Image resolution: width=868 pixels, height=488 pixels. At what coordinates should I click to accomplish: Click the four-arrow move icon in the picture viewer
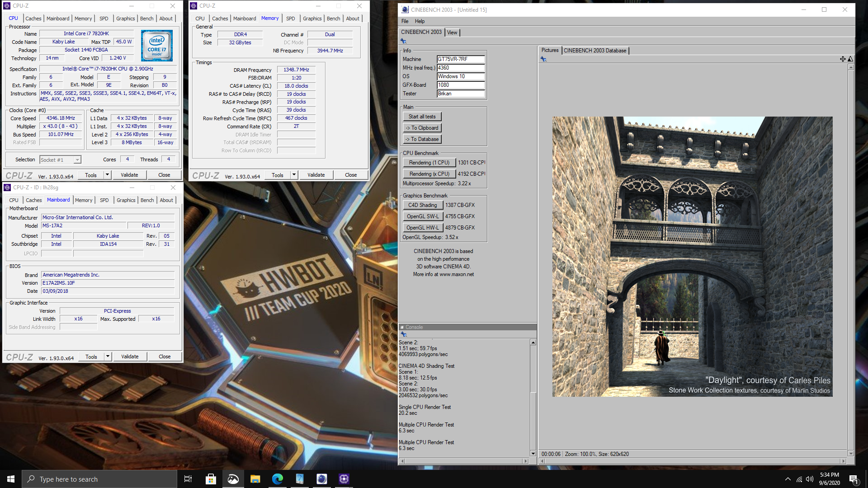843,59
